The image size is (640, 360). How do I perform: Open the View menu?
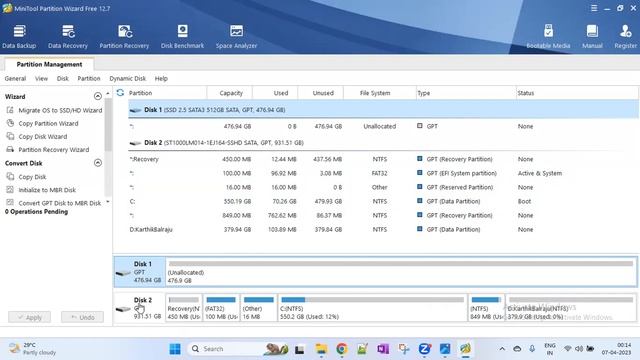click(x=41, y=78)
